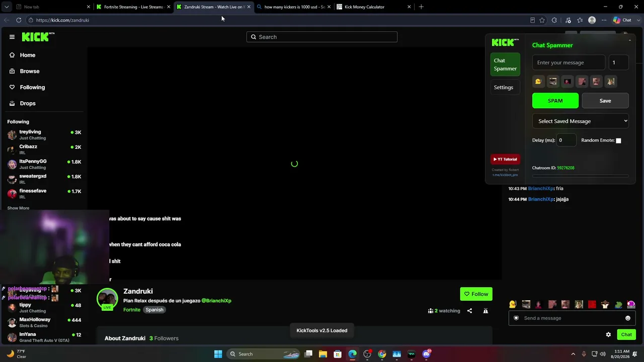The height and width of the screenshot is (362, 644).
Task: Bookmark this page with the star icon
Action: tap(542, 20)
